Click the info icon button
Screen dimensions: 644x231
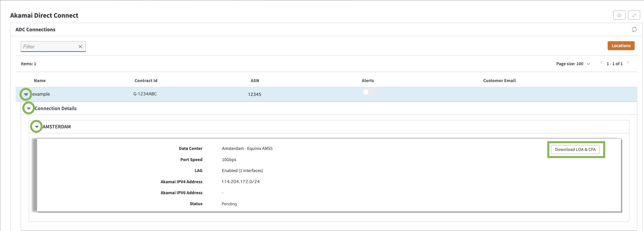click(619, 15)
